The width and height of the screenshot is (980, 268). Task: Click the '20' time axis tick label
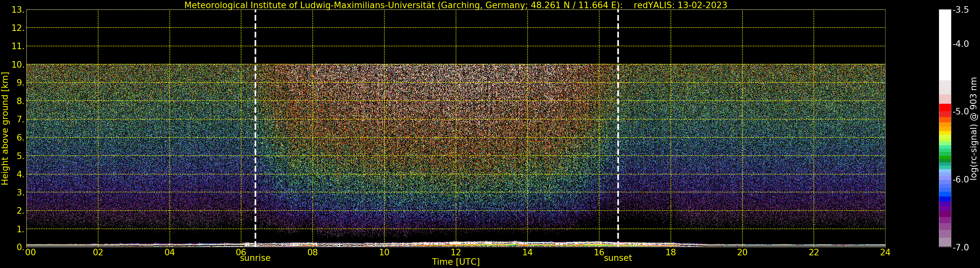point(742,252)
